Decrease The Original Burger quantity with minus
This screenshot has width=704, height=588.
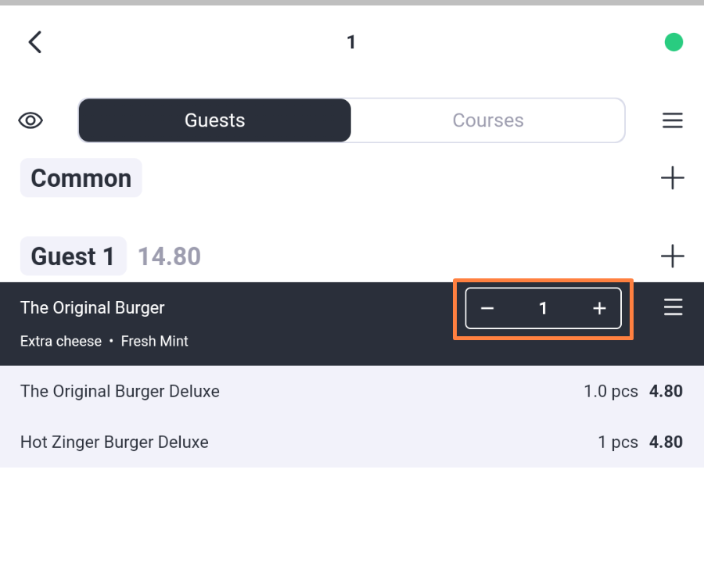[487, 308]
